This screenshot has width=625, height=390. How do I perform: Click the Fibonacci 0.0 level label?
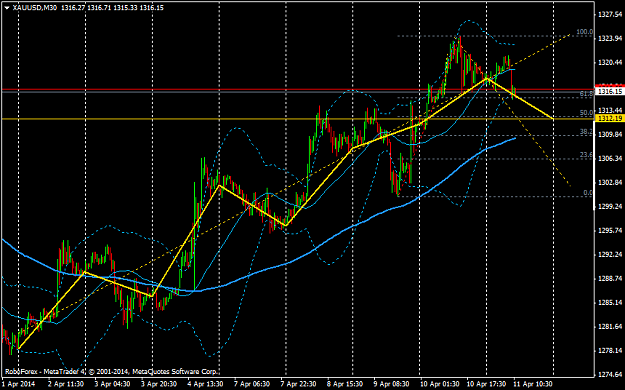tap(588, 193)
